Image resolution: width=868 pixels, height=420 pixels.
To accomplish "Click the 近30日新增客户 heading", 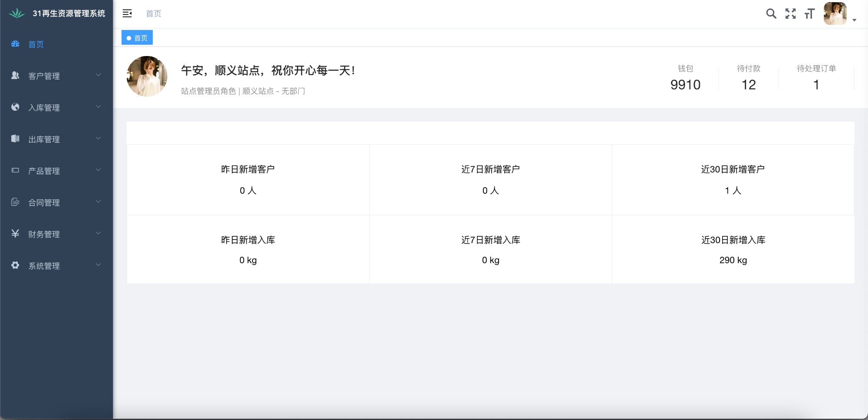I will point(733,169).
